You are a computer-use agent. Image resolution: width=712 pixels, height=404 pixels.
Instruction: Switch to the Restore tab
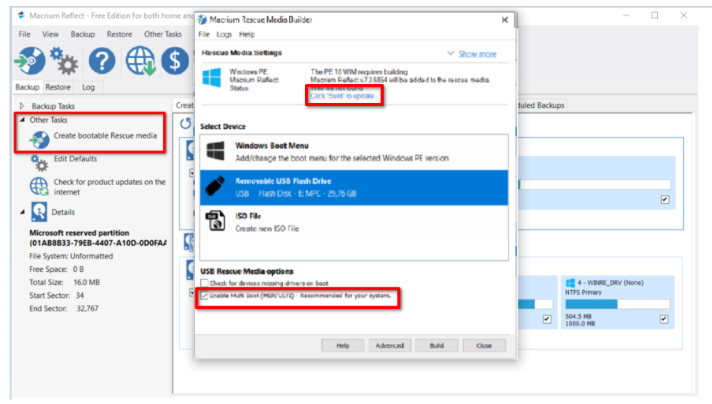coord(58,87)
